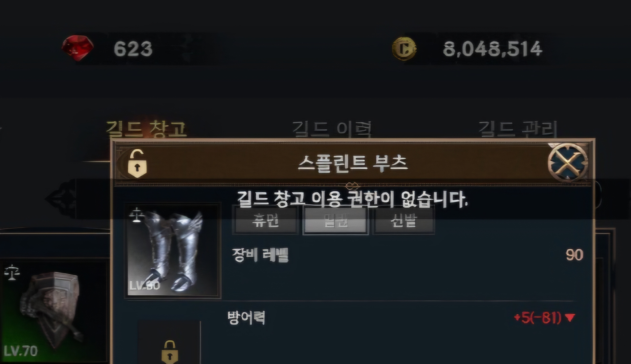Click the 장비 레벨 stat row
Screen dimensions: 631x364
(408, 255)
